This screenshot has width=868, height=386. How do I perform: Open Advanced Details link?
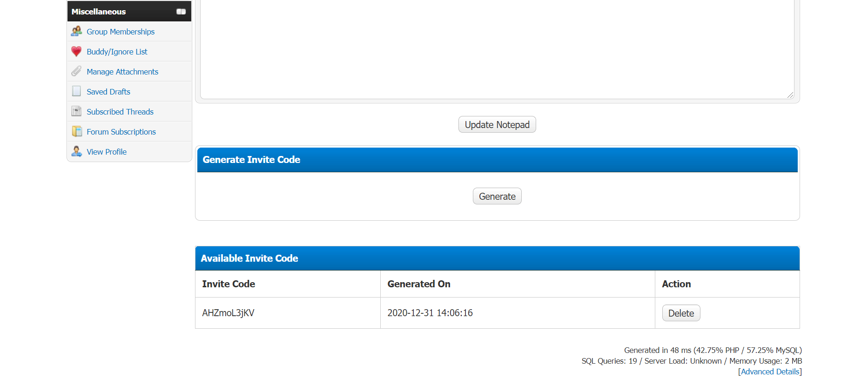(770, 372)
